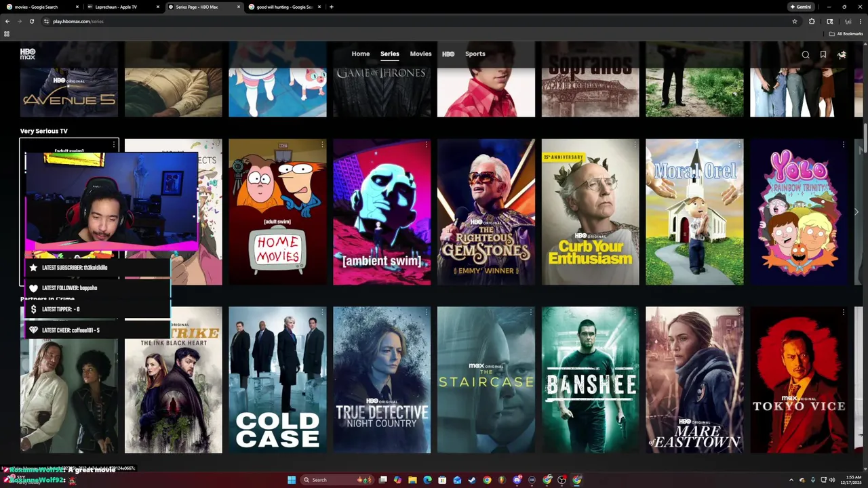The image size is (868, 488).
Task: Open OBS Studio from the taskbar
Action: [x=562, y=480]
